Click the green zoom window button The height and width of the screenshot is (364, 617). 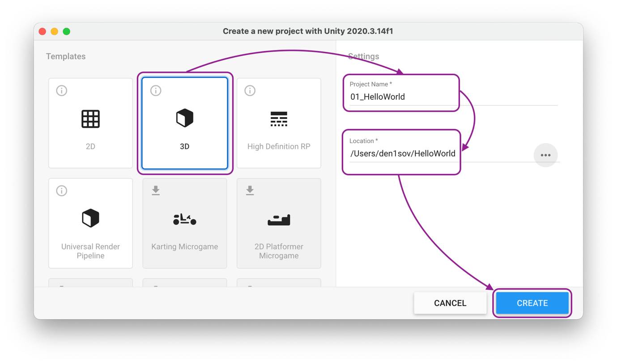(67, 31)
